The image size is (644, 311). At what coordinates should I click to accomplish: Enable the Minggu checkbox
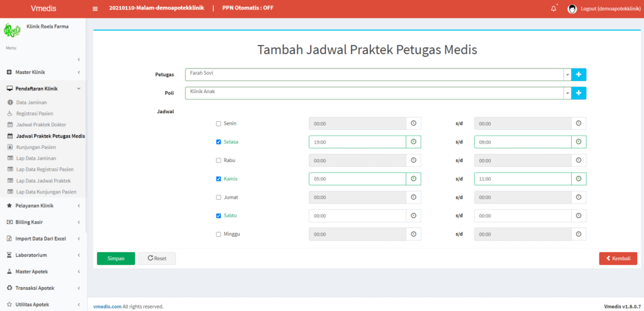218,234
